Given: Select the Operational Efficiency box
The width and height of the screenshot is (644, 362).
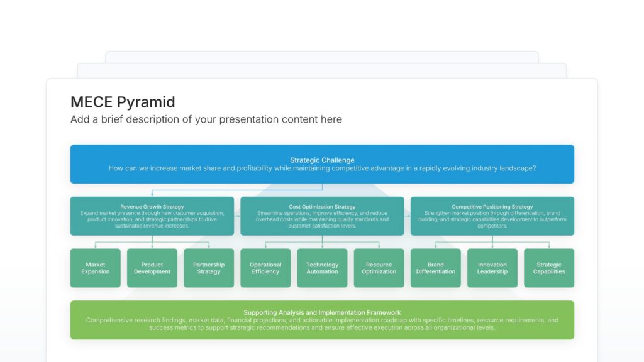Looking at the screenshot, I should tap(265, 268).
